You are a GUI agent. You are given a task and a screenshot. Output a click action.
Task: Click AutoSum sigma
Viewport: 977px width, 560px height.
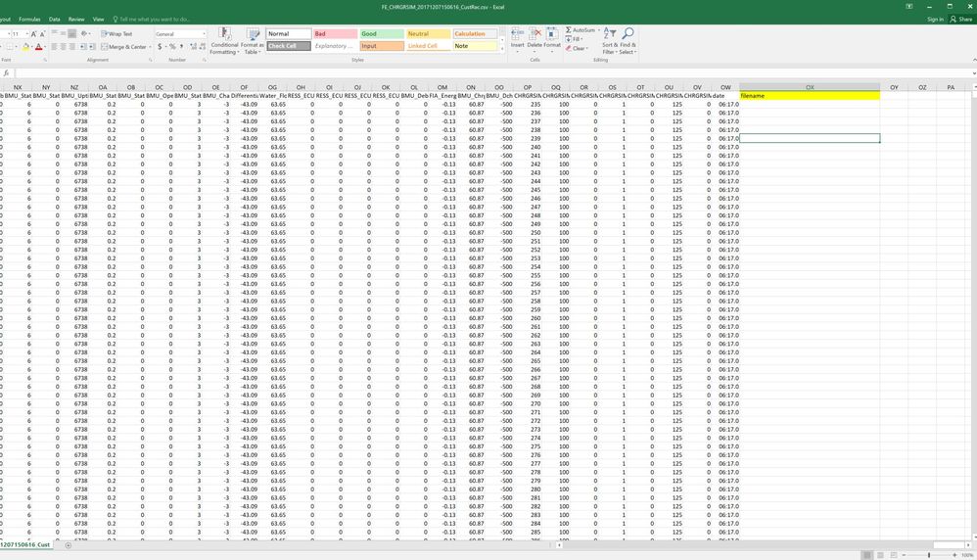pyautogui.click(x=581, y=30)
